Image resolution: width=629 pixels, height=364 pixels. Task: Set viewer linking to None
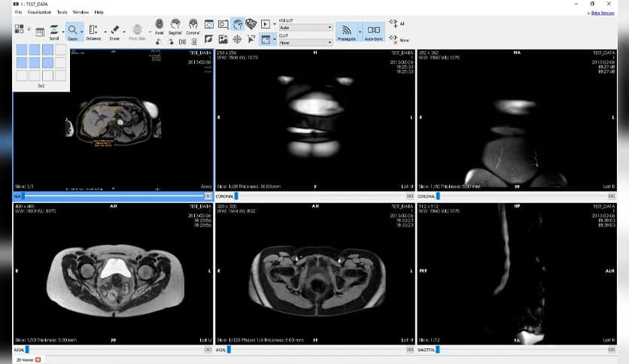click(399, 40)
